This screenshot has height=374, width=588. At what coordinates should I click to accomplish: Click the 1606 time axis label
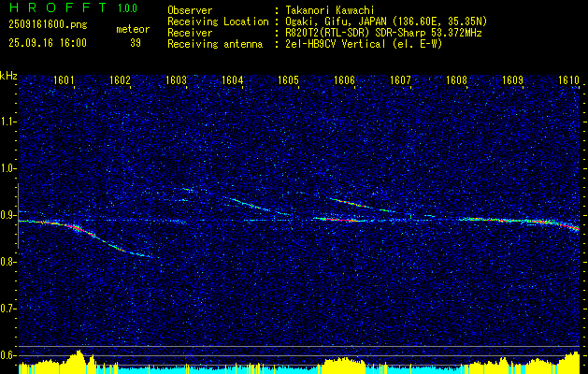344,79
